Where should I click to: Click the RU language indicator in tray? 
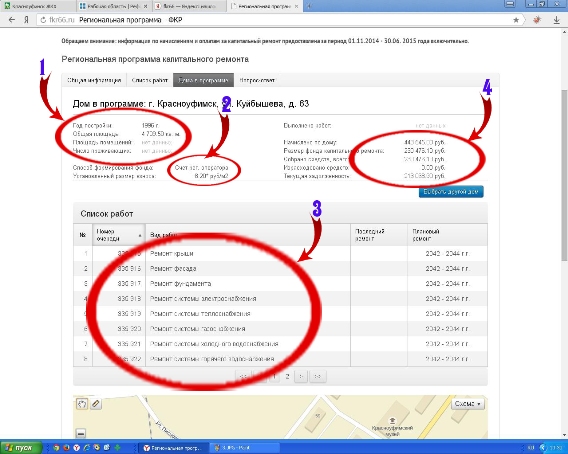531,448
